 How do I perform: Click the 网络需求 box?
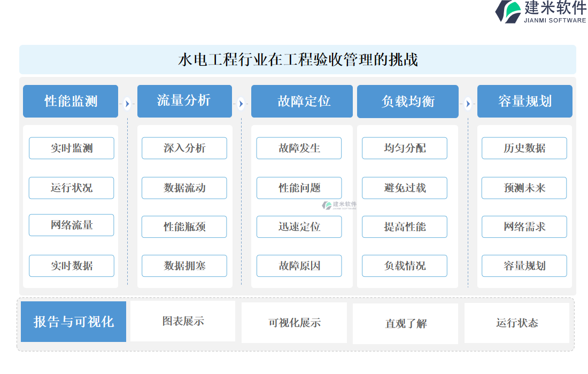pyautogui.click(x=524, y=227)
